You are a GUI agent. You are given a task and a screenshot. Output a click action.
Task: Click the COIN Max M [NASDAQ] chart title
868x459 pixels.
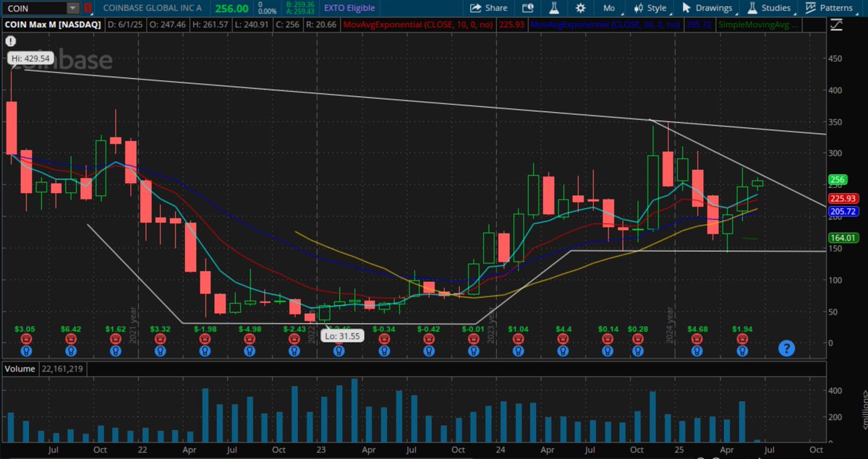[x=52, y=24]
